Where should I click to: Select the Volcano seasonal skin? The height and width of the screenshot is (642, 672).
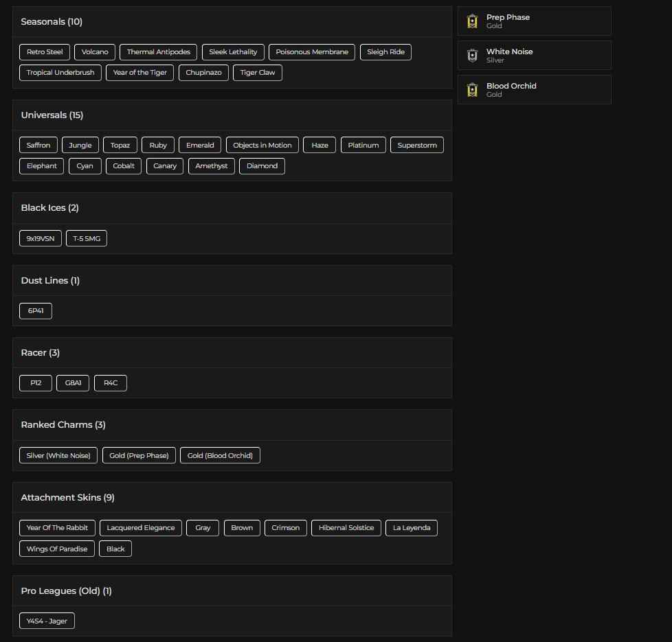click(x=95, y=51)
